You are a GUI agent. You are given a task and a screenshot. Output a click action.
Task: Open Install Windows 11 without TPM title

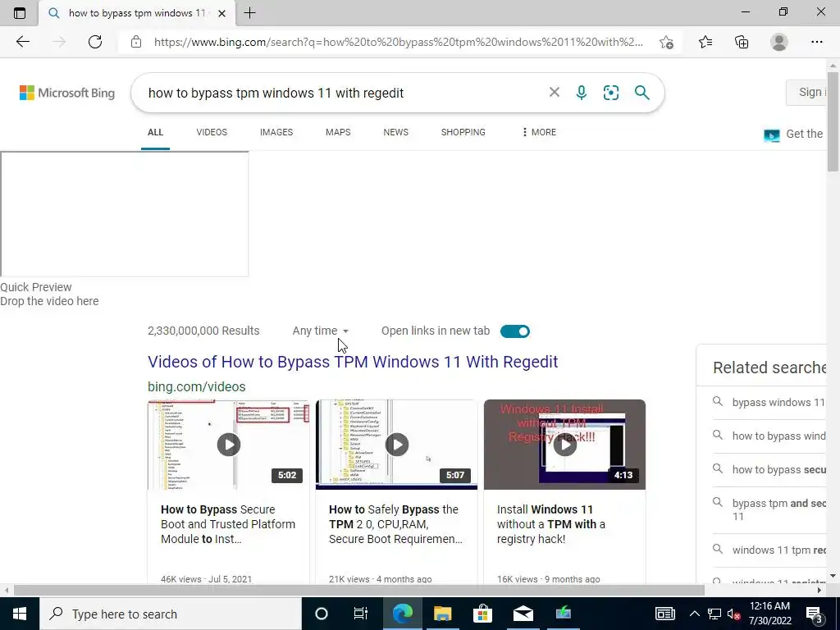551,524
